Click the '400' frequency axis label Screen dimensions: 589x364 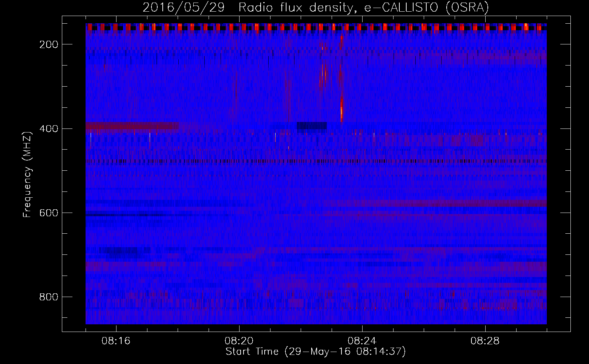[x=49, y=129]
